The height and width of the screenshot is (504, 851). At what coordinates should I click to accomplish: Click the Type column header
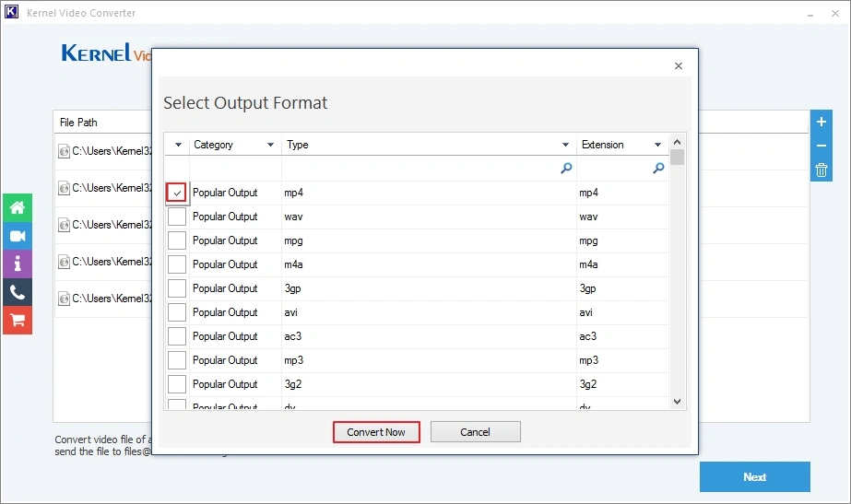tap(428, 145)
